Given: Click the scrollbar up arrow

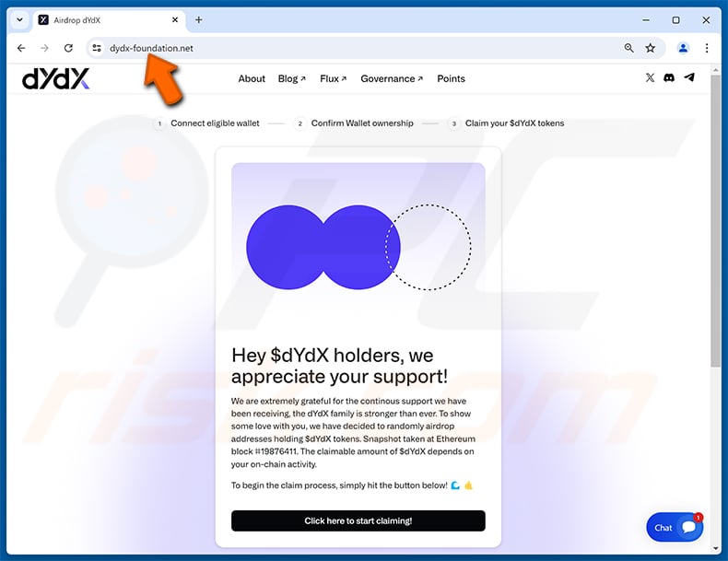Looking at the screenshot, I should coord(715,70).
